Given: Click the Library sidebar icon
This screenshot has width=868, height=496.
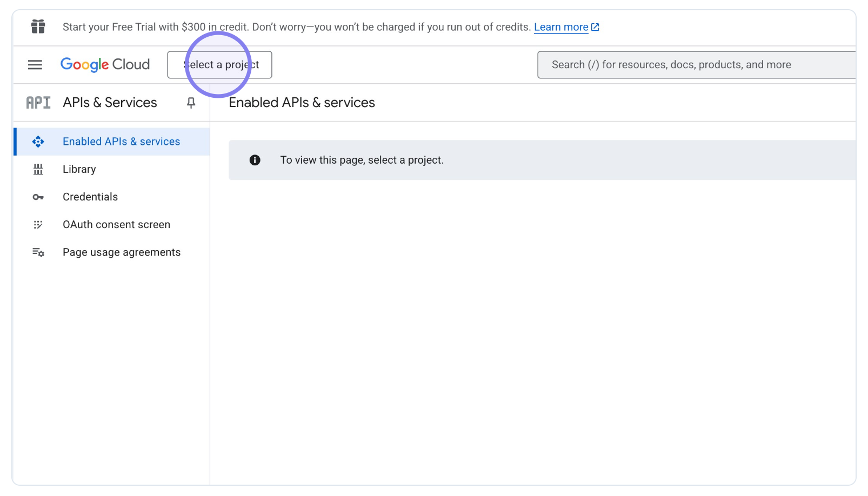Looking at the screenshot, I should (x=38, y=169).
